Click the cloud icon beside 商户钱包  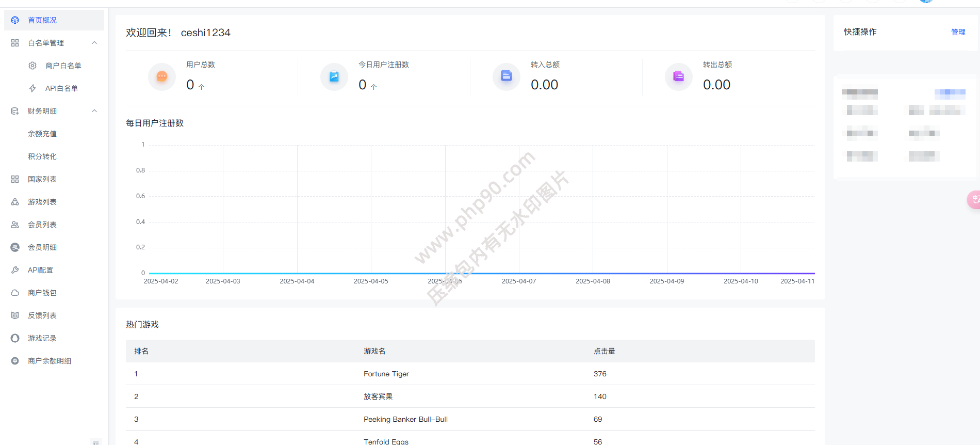(x=15, y=293)
